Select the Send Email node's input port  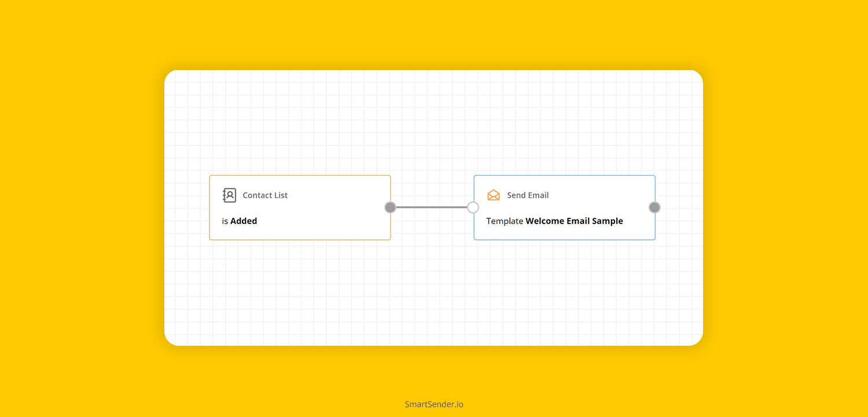point(473,207)
